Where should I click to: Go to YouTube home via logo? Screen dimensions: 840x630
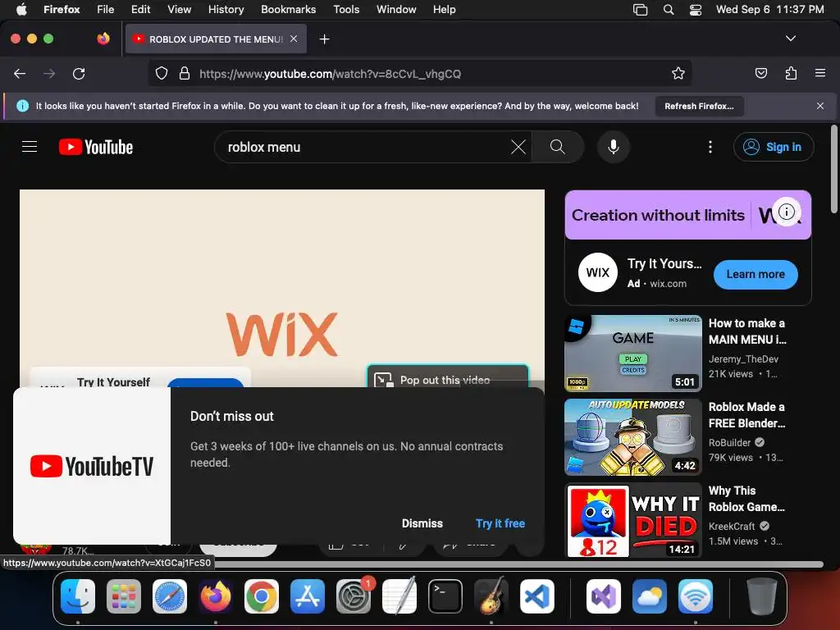(x=96, y=147)
